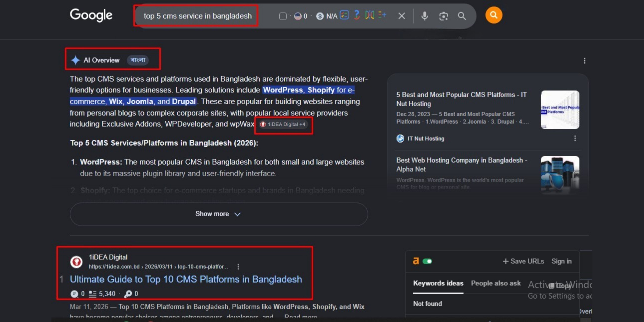Start voice search with microphone icon

click(425, 16)
